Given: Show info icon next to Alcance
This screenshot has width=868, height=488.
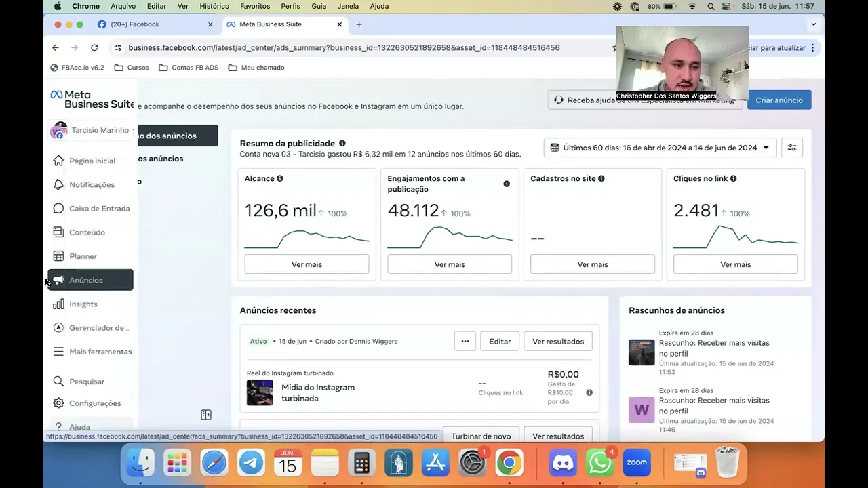Looking at the screenshot, I should coord(280,178).
